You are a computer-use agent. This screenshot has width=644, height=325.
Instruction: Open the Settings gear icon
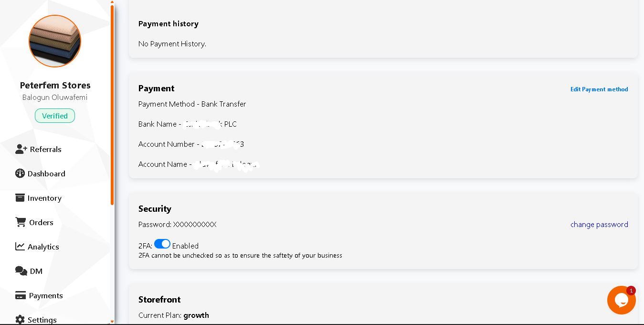[20, 319]
